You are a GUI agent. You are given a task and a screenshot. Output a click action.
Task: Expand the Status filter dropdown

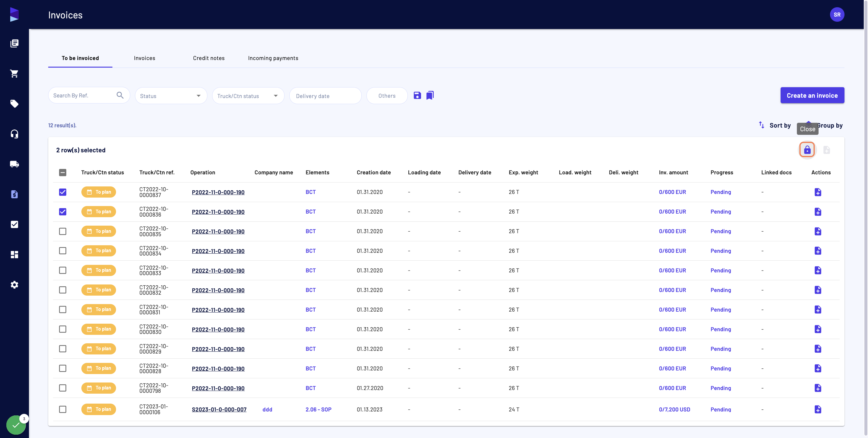(x=171, y=96)
